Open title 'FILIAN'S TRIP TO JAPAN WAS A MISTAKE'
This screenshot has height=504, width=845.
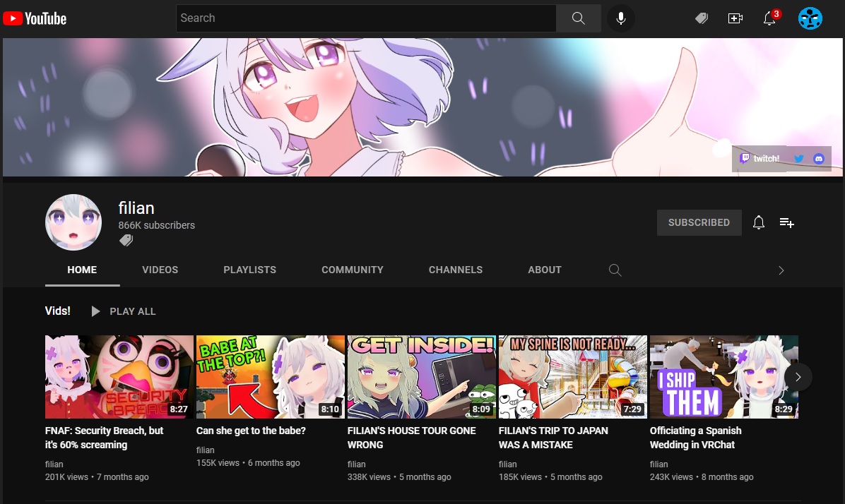tap(553, 438)
